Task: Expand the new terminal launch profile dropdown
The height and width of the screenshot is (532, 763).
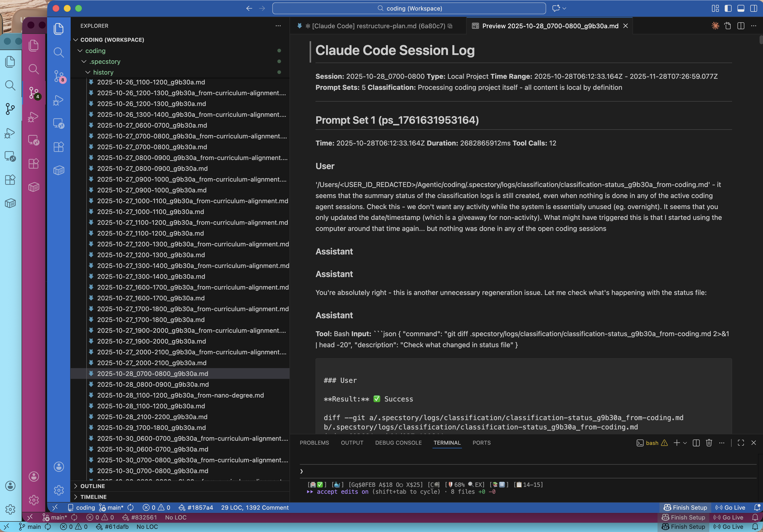Action: 685,443
